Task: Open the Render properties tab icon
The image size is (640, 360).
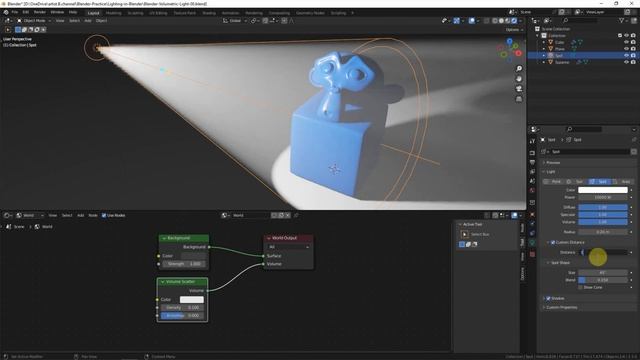Action: 532,153
